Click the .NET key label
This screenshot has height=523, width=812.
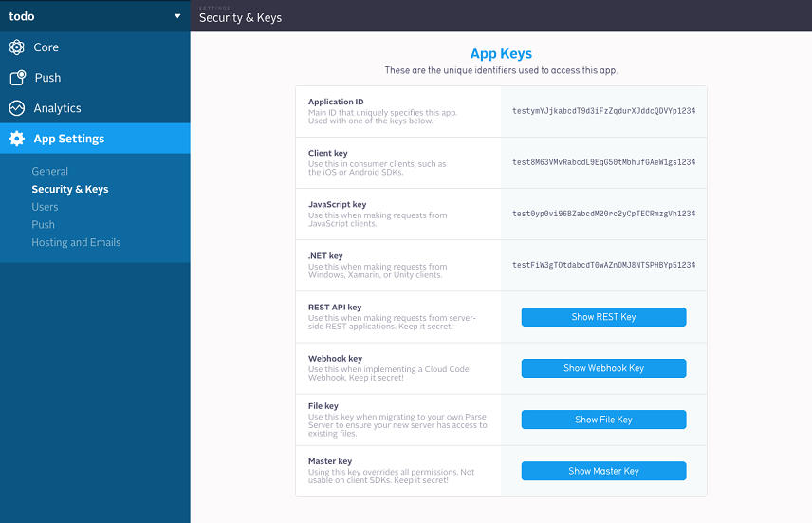(325, 255)
